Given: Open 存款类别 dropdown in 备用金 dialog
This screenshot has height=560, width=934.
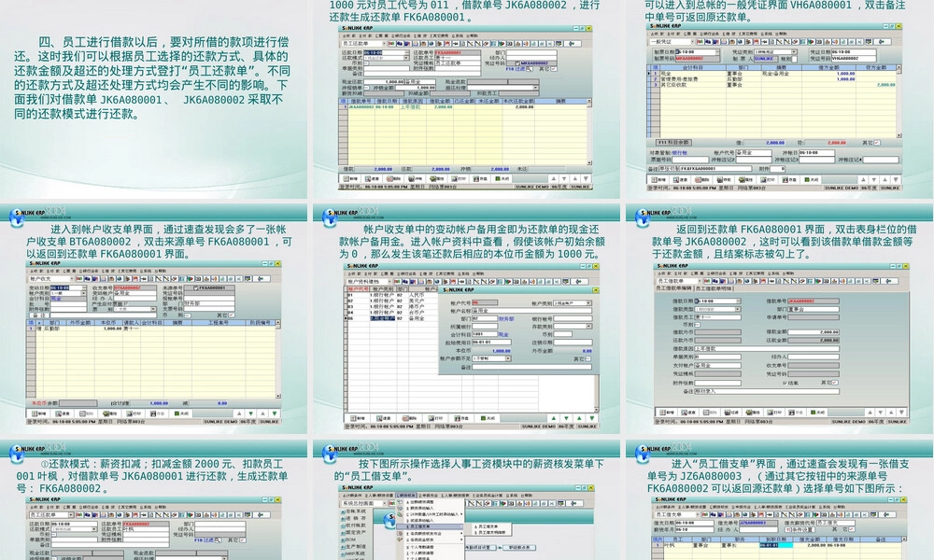Looking at the screenshot, I should point(588,326).
